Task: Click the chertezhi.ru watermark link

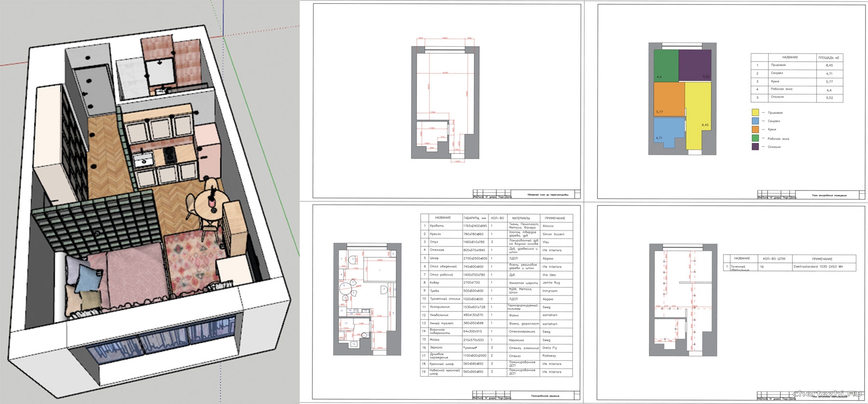Action: tap(829, 394)
